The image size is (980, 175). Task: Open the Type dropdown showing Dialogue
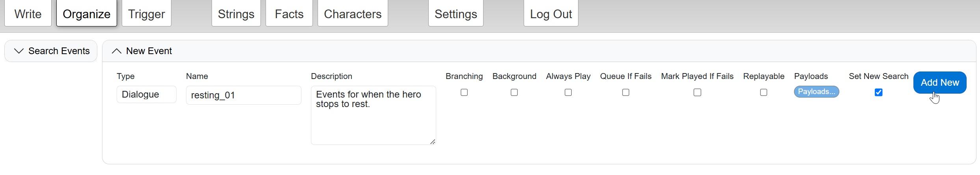pyautogui.click(x=147, y=94)
